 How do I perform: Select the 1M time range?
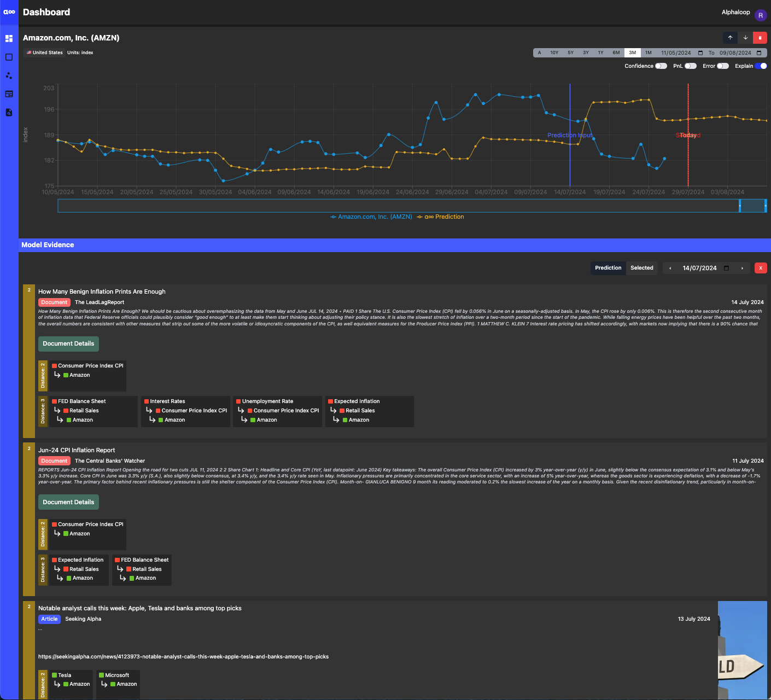tap(649, 53)
